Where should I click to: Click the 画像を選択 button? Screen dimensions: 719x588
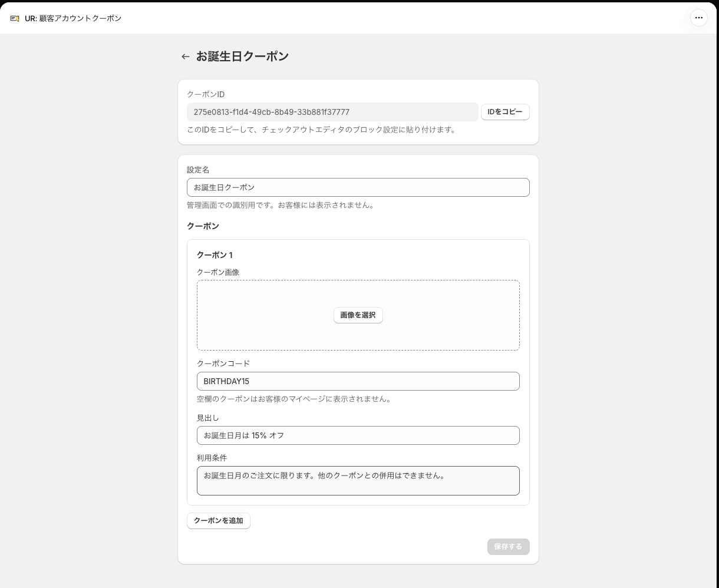click(358, 315)
